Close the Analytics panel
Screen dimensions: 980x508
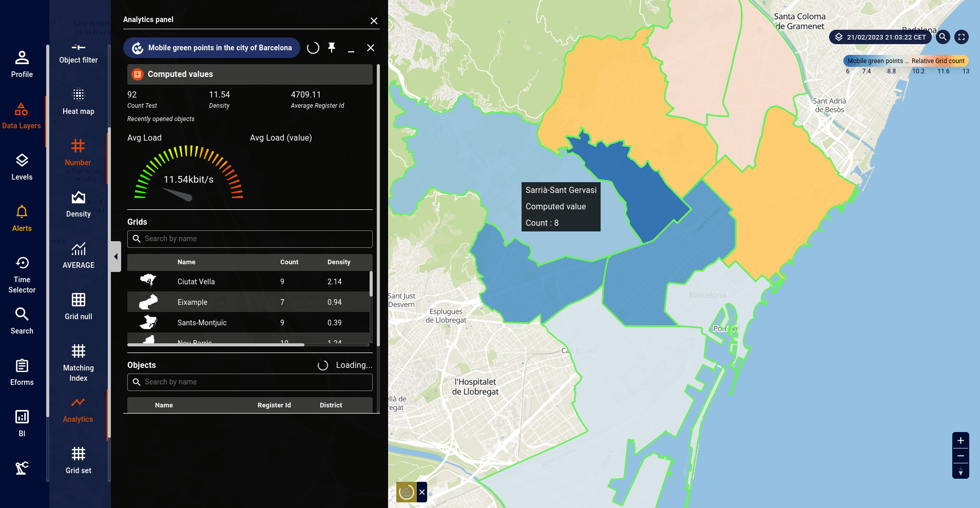[374, 21]
